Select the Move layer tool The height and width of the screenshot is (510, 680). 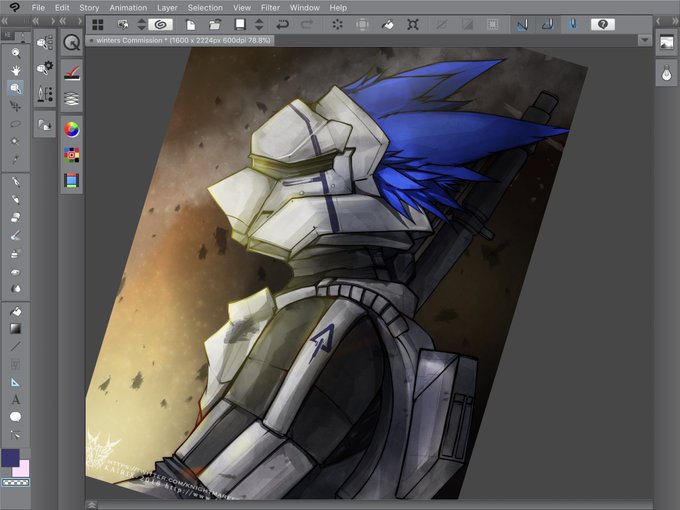[16, 106]
